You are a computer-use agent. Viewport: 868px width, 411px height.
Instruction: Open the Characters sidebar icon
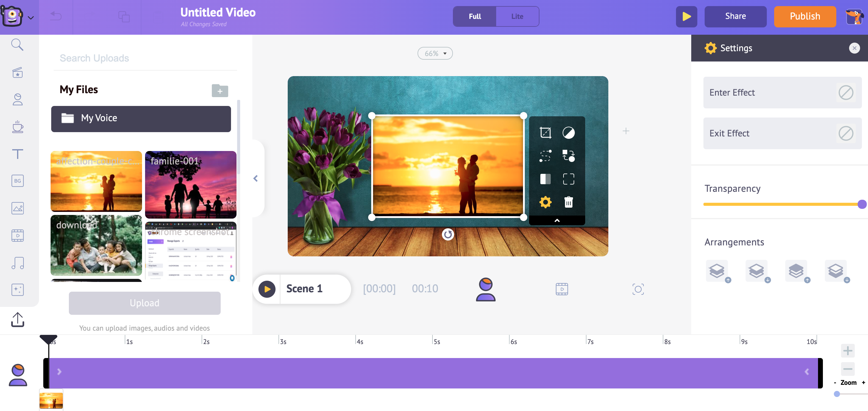[17, 100]
